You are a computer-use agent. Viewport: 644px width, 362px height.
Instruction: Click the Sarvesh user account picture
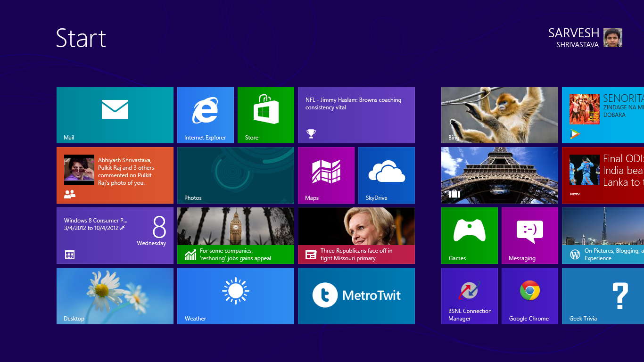click(x=613, y=38)
